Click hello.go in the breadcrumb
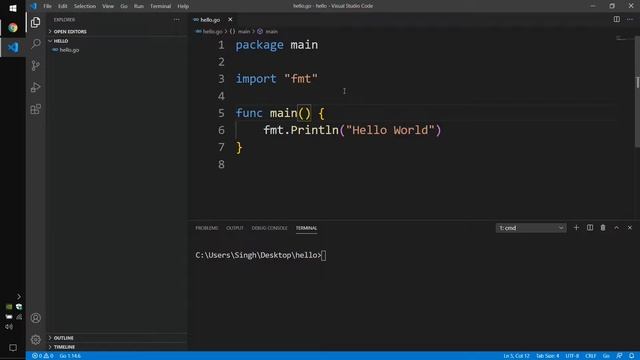 (213, 31)
